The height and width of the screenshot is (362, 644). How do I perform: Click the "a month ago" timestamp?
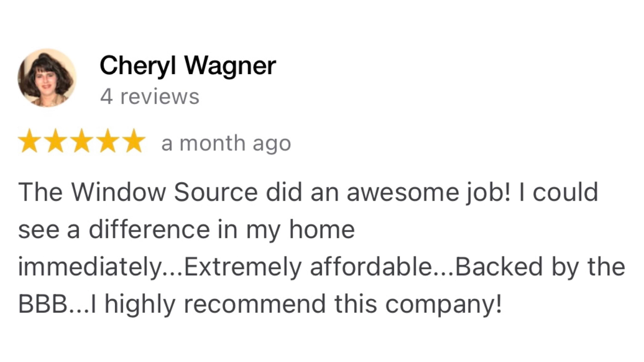pos(226,144)
